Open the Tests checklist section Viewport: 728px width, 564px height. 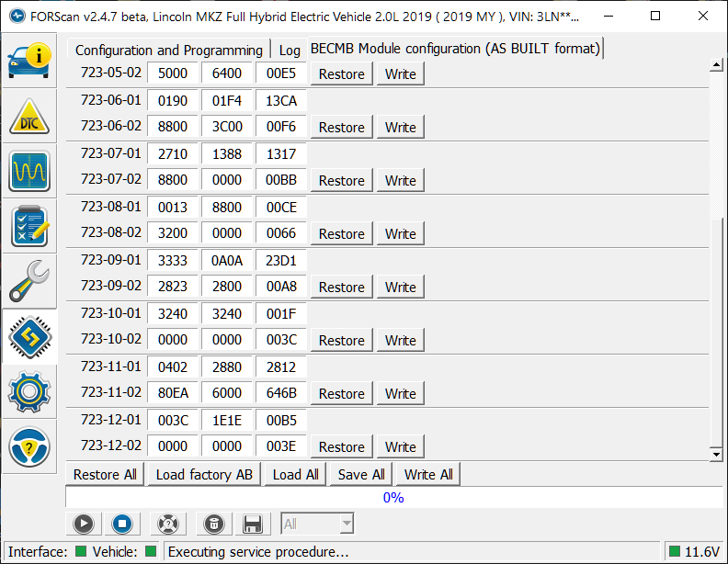[28, 226]
